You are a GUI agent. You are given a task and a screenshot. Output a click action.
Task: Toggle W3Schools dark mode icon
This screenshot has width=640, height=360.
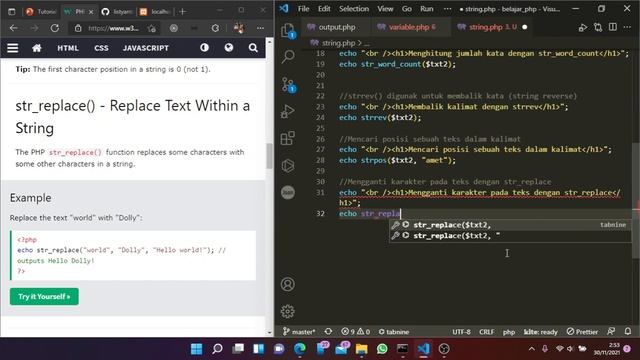[204, 48]
